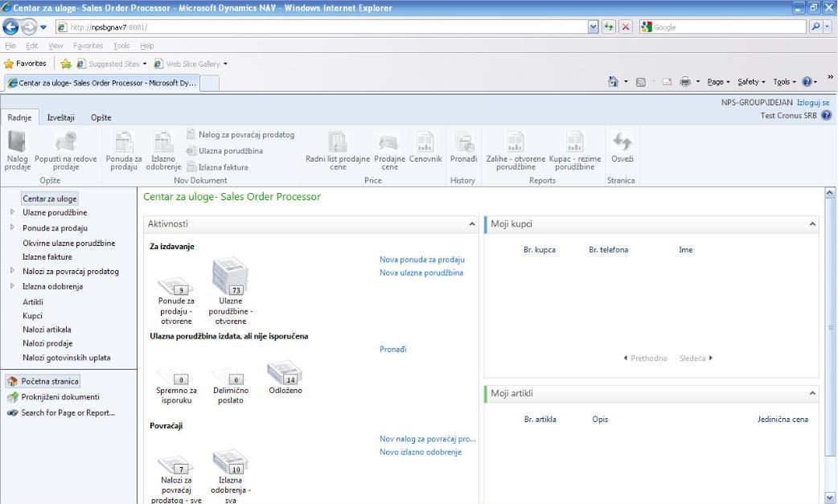
Task: Open the Favorites menu in menu bar
Action: [x=88, y=46]
